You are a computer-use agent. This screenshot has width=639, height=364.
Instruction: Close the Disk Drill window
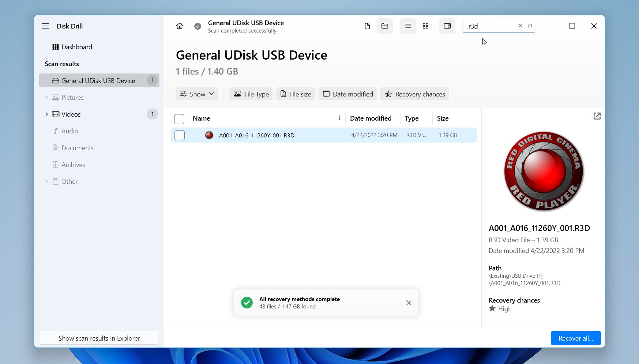click(x=594, y=26)
